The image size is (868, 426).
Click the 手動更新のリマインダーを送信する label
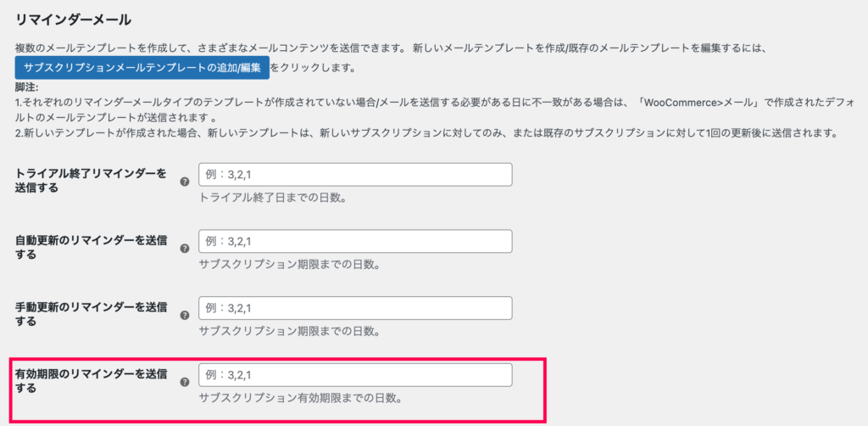90,314
